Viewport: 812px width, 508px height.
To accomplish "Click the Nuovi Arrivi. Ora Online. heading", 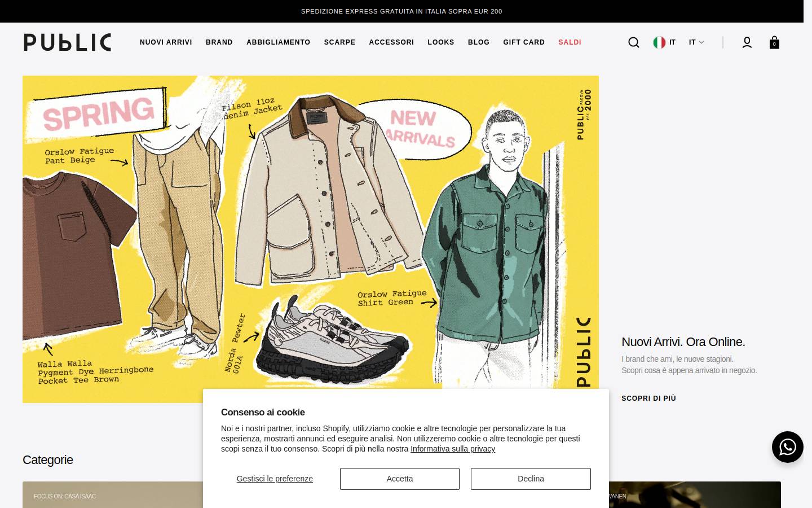I will click(683, 342).
